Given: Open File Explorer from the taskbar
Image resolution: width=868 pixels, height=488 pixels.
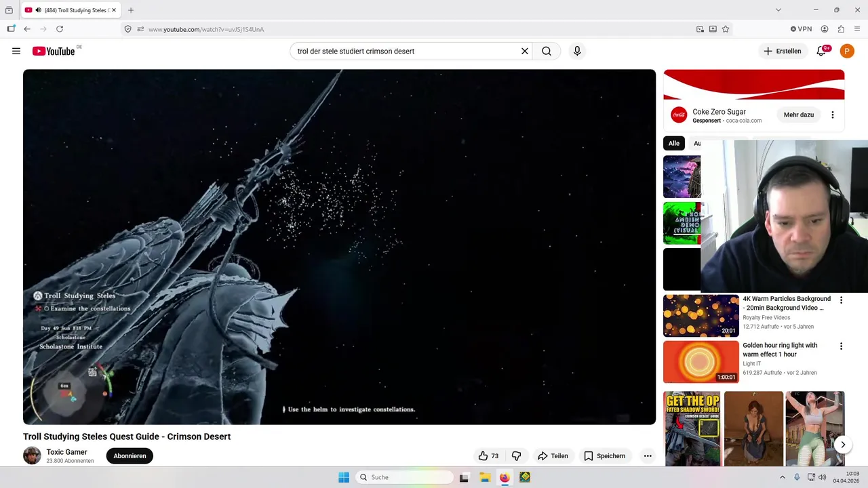Looking at the screenshot, I should 485,477.
